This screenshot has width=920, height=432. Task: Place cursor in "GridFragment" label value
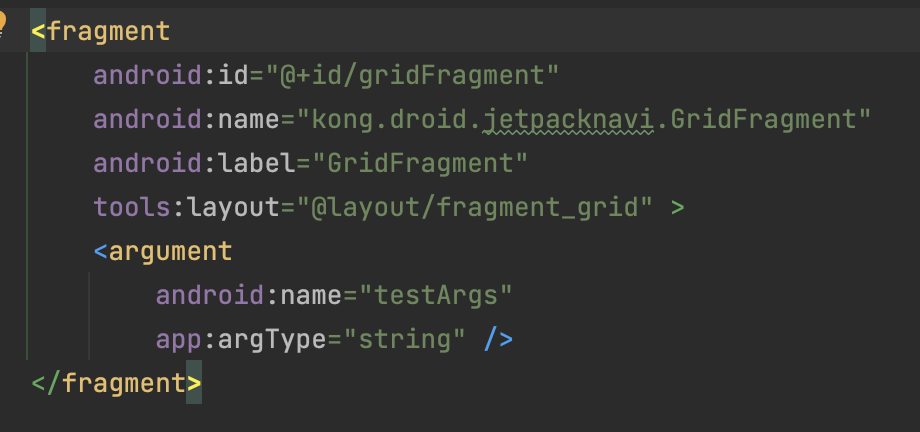[420, 163]
